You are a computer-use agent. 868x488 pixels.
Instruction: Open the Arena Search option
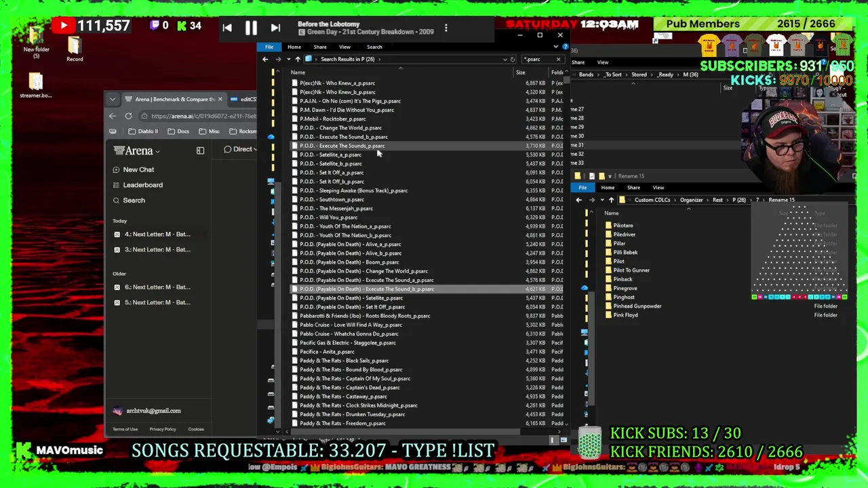[129, 201]
